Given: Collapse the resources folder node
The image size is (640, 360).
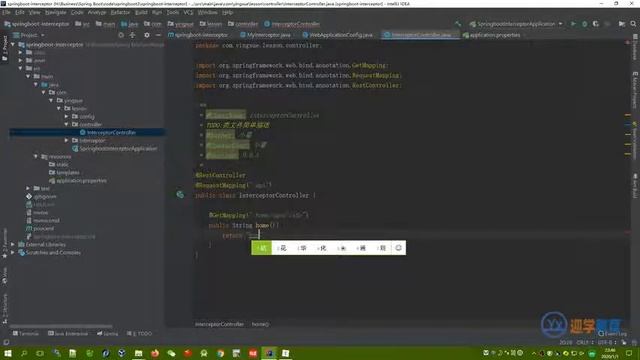Looking at the screenshot, I should (36, 156).
